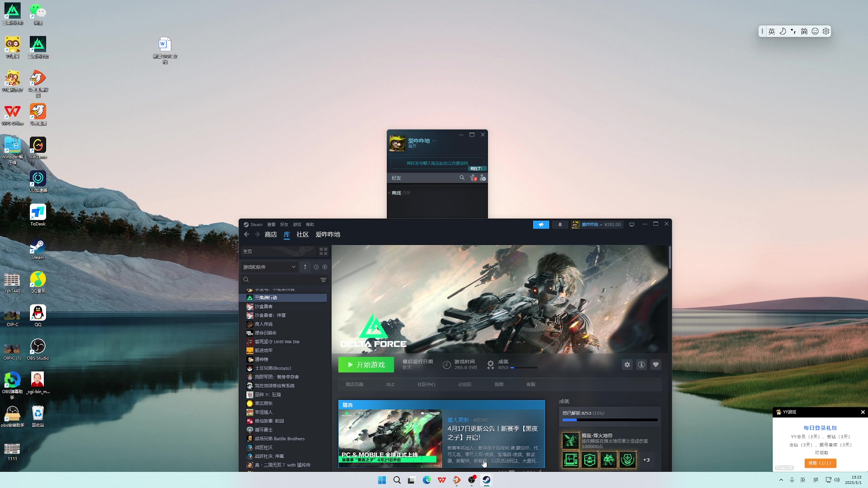Sort library list with the up arrow
The height and width of the screenshot is (488, 868).
pos(305,267)
